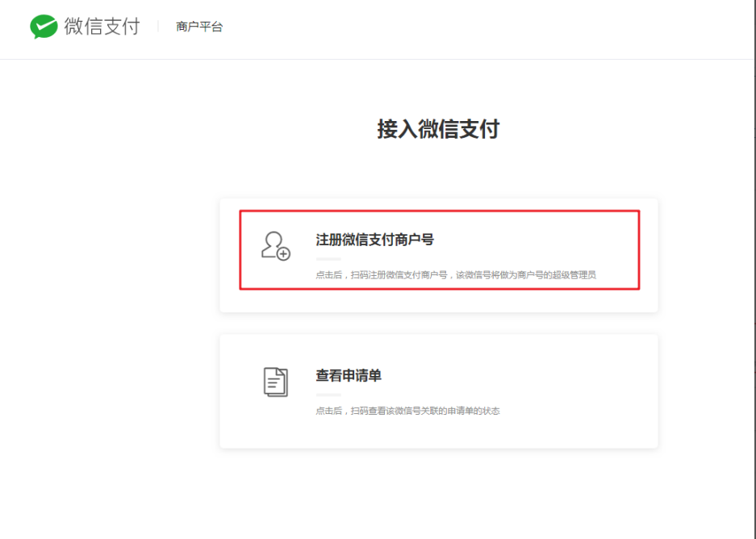Click the green WeChat Pay logo icon

click(x=44, y=27)
